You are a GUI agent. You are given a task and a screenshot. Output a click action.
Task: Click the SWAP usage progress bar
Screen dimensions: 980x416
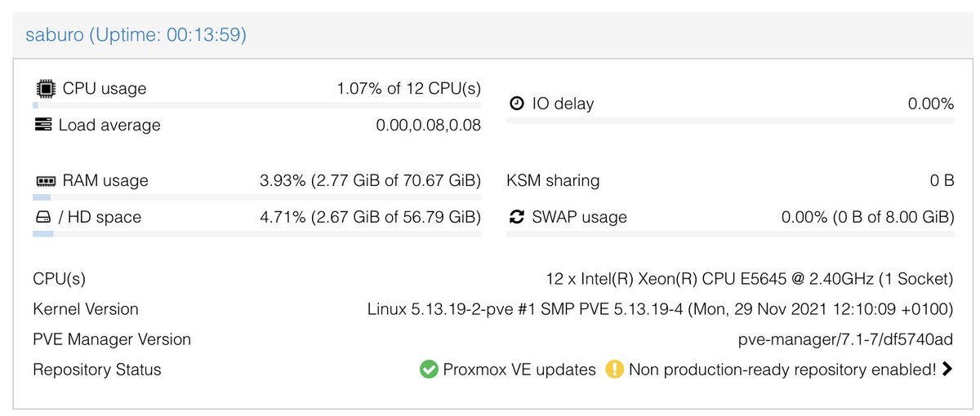tap(730, 234)
